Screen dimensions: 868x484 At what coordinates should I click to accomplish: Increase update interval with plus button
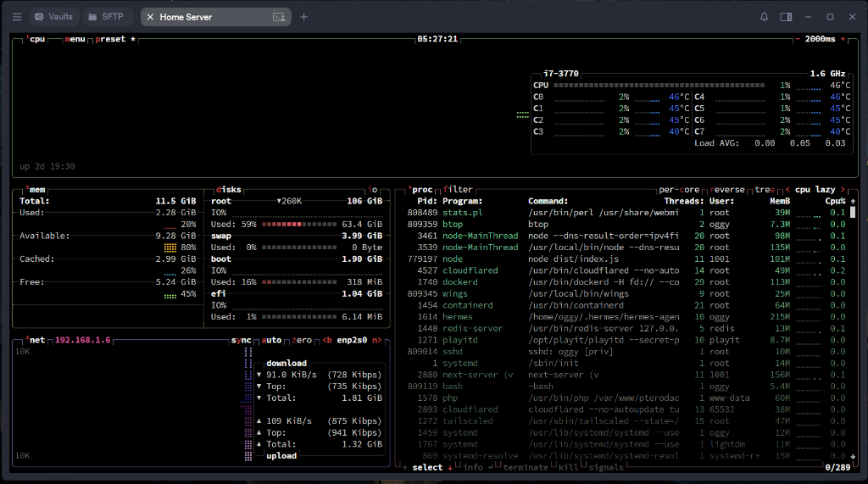point(843,39)
